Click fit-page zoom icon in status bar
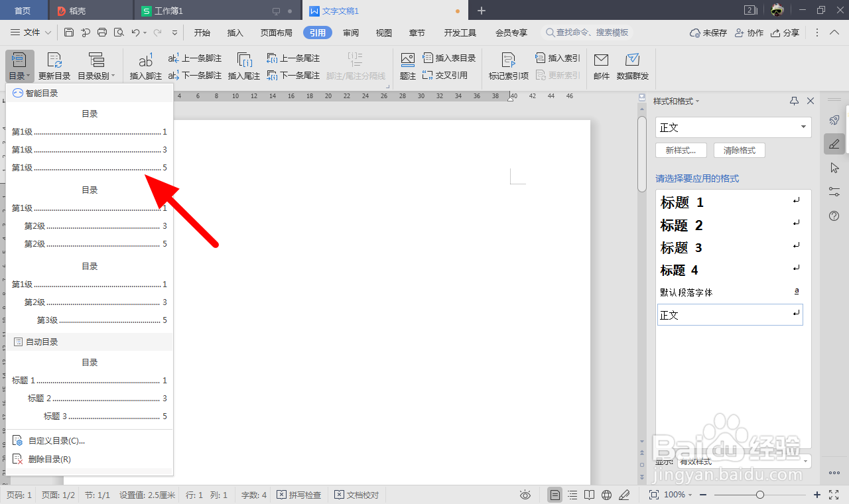 (x=653, y=495)
